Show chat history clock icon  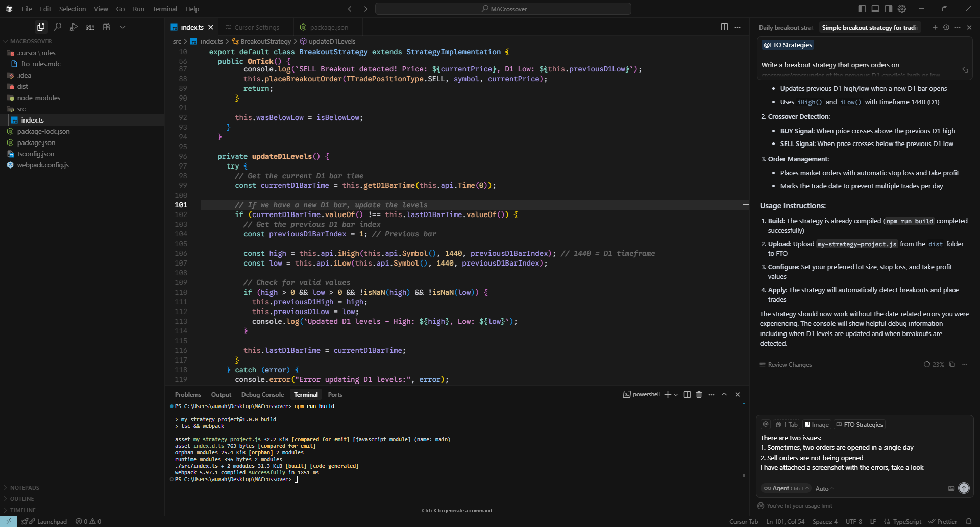point(946,28)
